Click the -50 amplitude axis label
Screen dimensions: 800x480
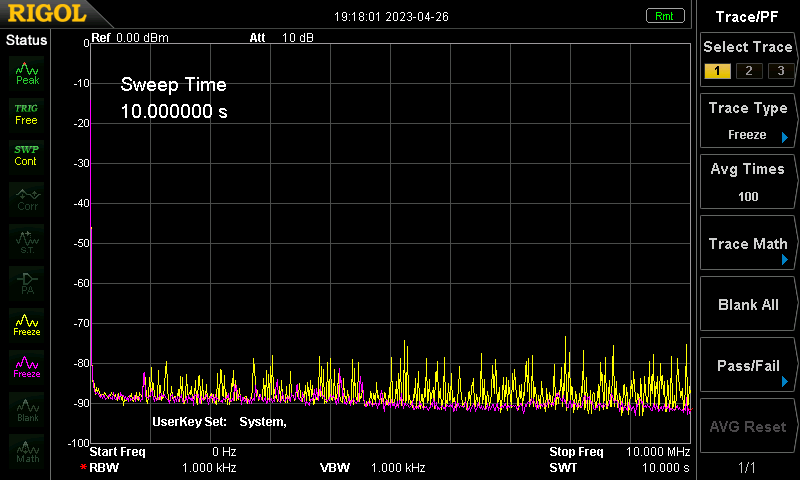tap(82, 243)
